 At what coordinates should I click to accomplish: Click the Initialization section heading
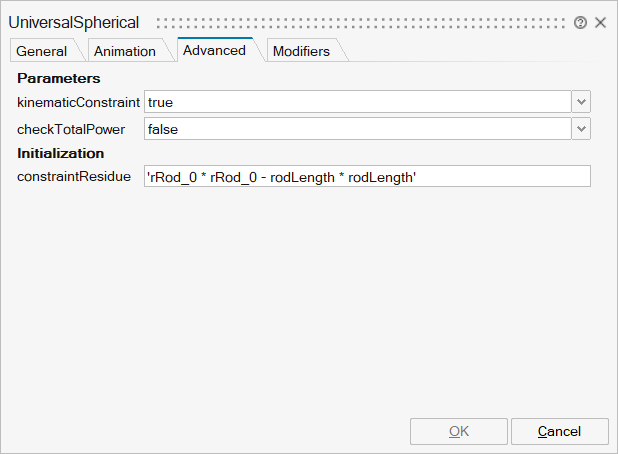pyautogui.click(x=61, y=153)
